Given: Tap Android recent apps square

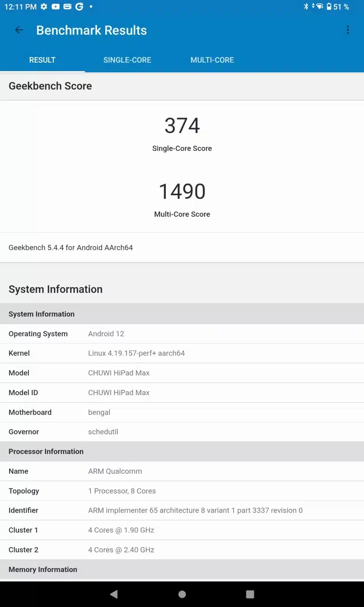Looking at the screenshot, I should [x=250, y=594].
